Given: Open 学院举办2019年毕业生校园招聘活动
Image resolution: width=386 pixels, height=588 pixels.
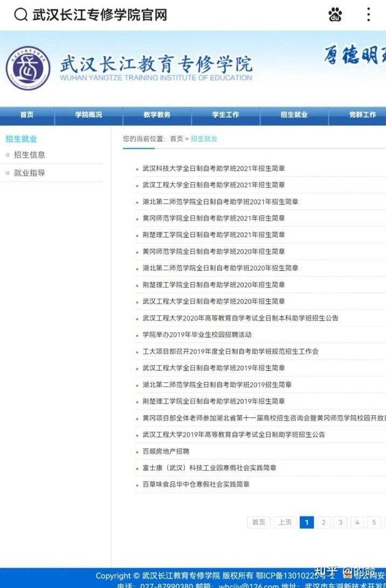Looking at the screenshot, I should pos(197,334).
